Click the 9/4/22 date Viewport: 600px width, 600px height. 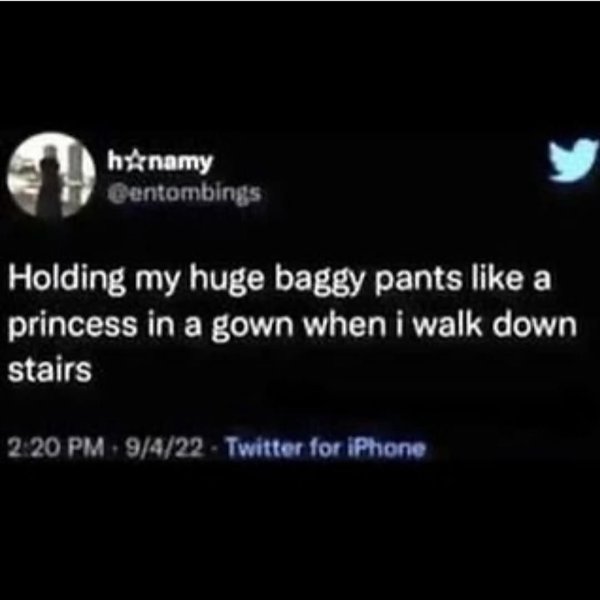[165, 447]
